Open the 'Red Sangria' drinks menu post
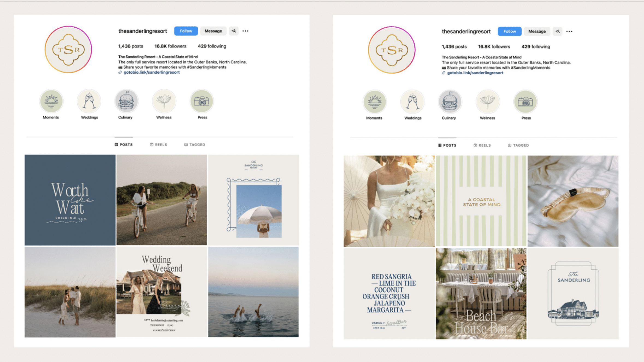This screenshot has height=362, width=644. point(389,294)
